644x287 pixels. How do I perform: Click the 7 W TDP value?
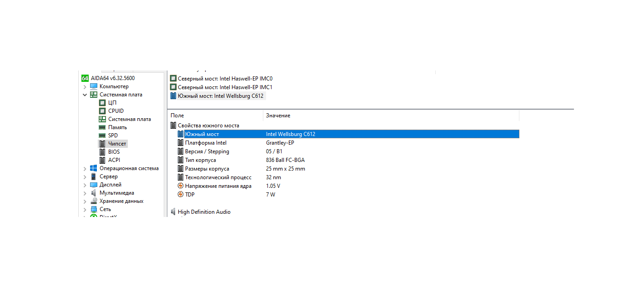[271, 195]
